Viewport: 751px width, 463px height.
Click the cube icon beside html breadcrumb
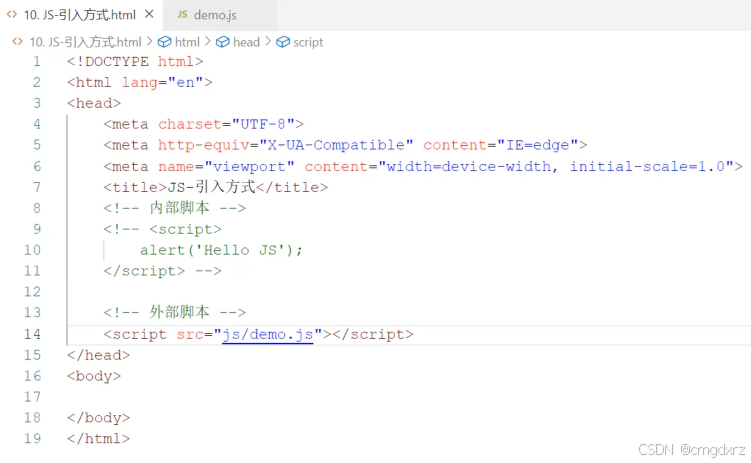pyautogui.click(x=164, y=42)
